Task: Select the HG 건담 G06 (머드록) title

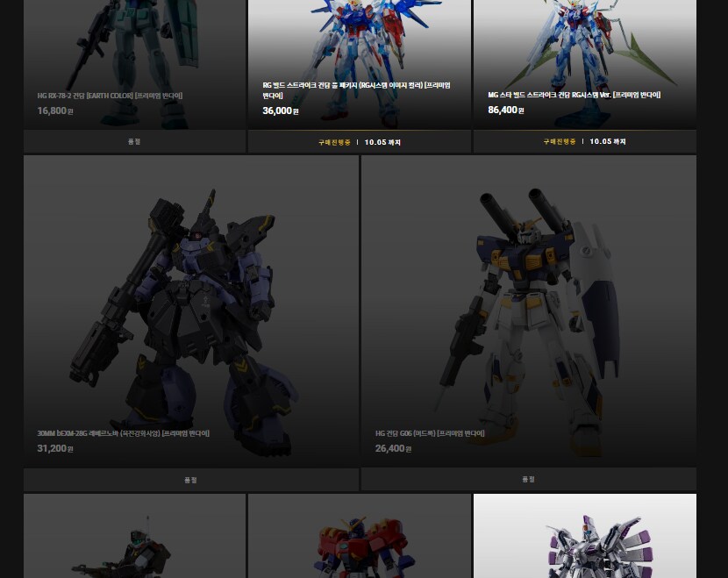Action: click(430, 433)
